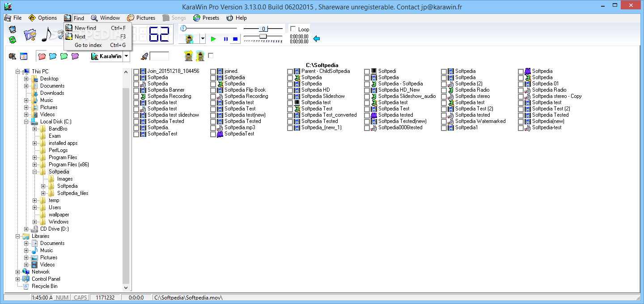
Task: Click the blue left arrow icon near timer
Action: click(317, 39)
